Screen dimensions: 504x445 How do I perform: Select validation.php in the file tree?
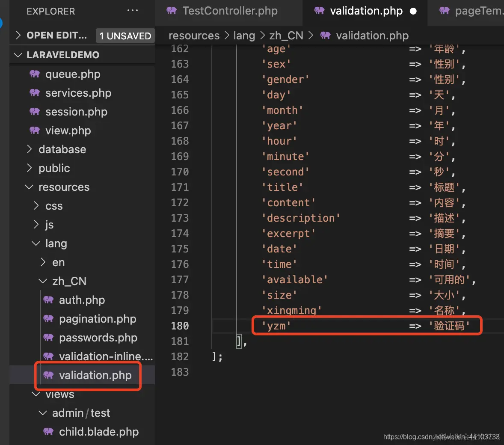coord(95,375)
